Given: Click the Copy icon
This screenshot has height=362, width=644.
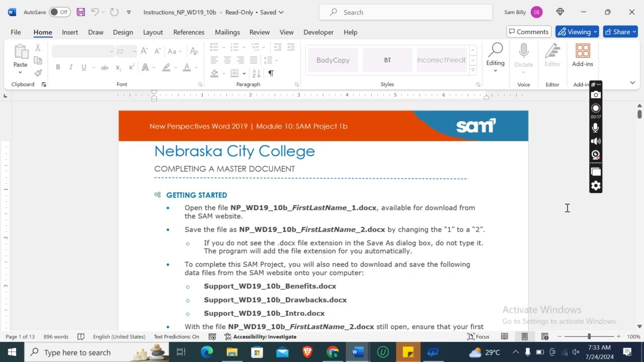Looking at the screenshot, I should point(38,60).
